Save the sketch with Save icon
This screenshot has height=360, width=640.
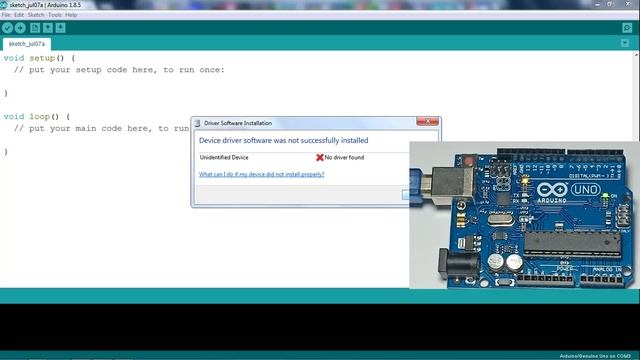pos(60,28)
